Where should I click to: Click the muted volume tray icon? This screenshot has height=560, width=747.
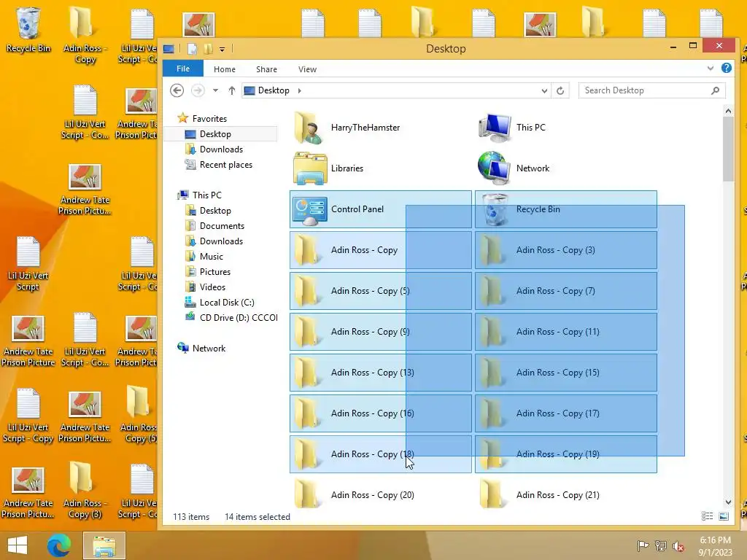click(678, 545)
